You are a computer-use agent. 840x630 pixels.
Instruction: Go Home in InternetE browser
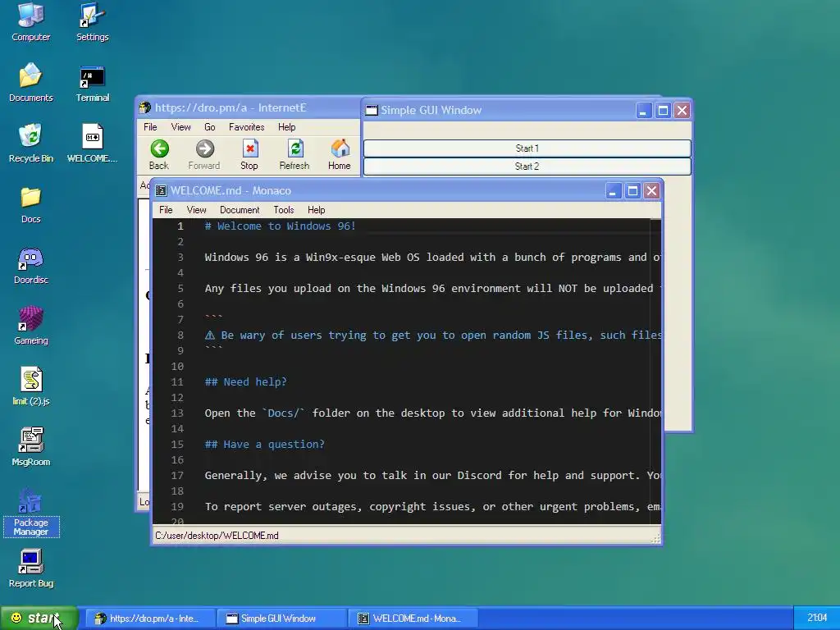tap(340, 155)
